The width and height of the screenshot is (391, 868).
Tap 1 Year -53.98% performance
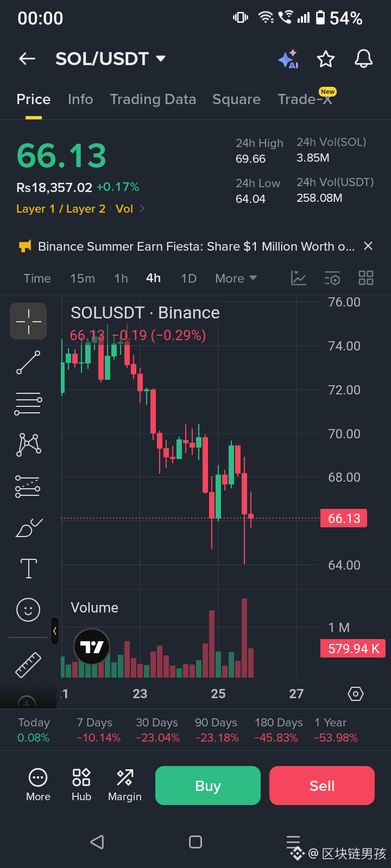coord(336,730)
